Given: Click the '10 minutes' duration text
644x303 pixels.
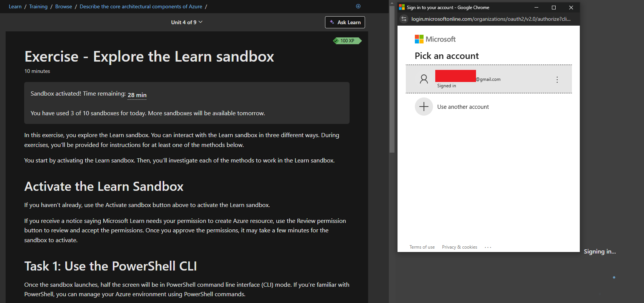Looking at the screenshot, I should coord(37,71).
